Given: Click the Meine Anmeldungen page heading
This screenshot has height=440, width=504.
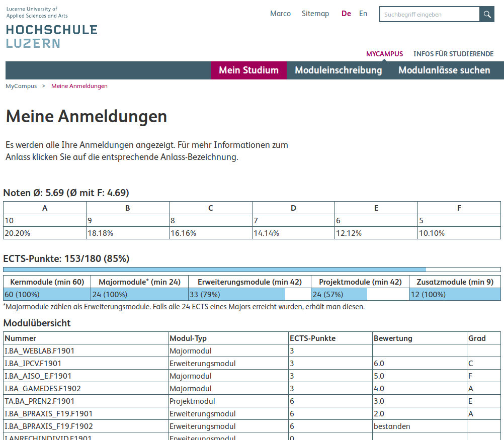Looking at the screenshot, I should pyautogui.click(x=87, y=116).
